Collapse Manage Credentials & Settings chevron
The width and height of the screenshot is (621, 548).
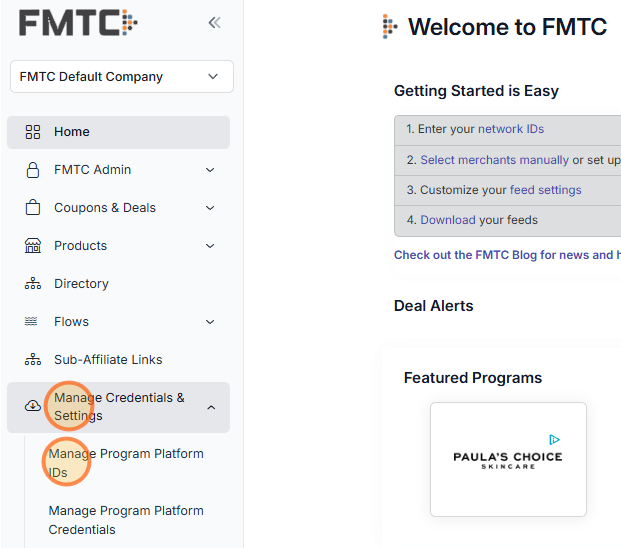pyautogui.click(x=210, y=407)
